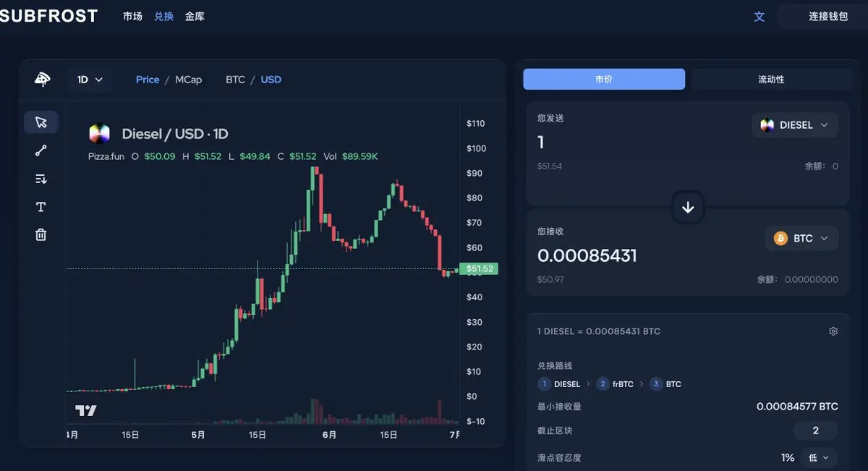Open the 兑换 menu item
Image resolution: width=868 pixels, height=471 pixels.
(x=163, y=16)
